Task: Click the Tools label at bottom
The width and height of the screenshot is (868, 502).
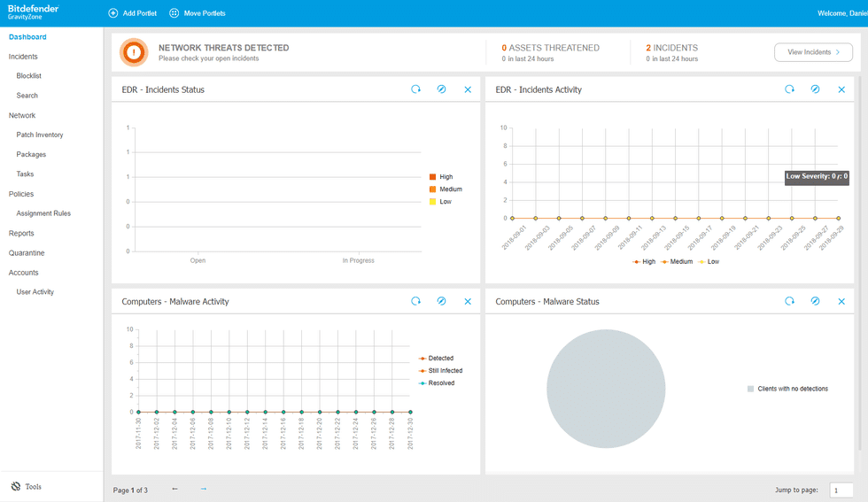Action: [x=34, y=486]
